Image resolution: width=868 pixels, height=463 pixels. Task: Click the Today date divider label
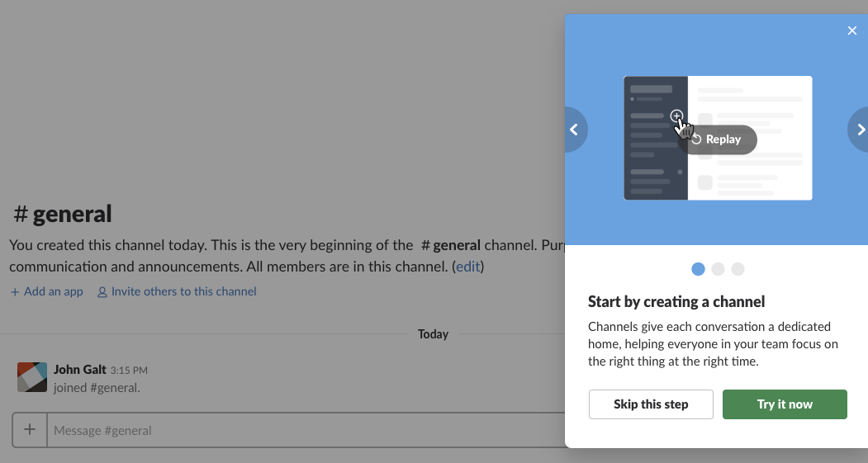click(x=433, y=334)
